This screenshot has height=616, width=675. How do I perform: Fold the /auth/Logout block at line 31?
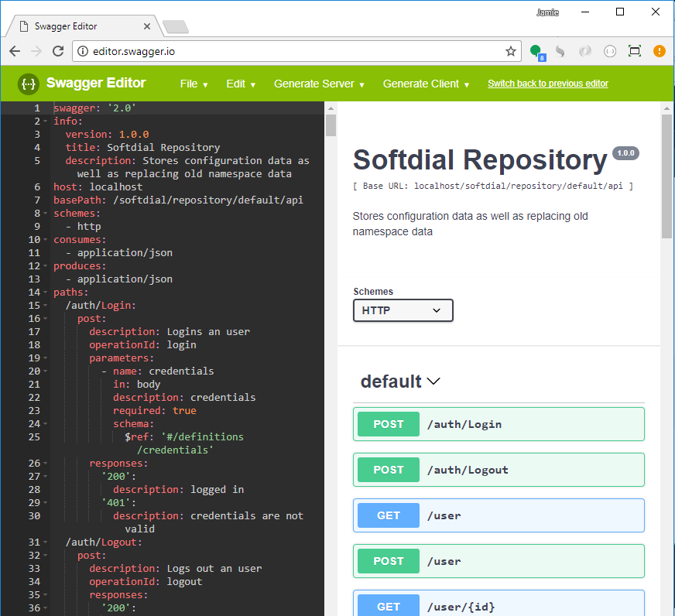pos(45,542)
